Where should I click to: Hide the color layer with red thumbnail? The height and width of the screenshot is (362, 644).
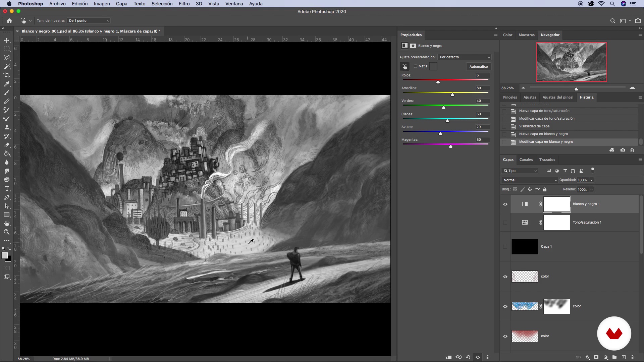pyautogui.click(x=505, y=336)
